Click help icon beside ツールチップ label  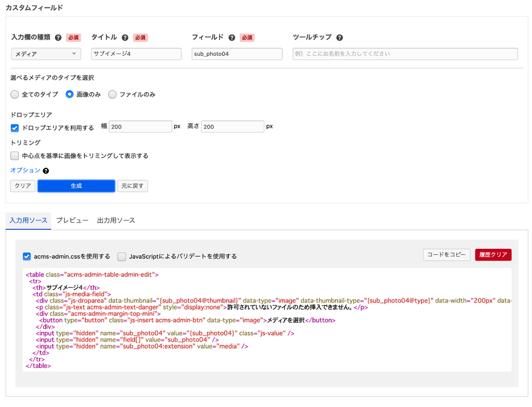point(340,38)
